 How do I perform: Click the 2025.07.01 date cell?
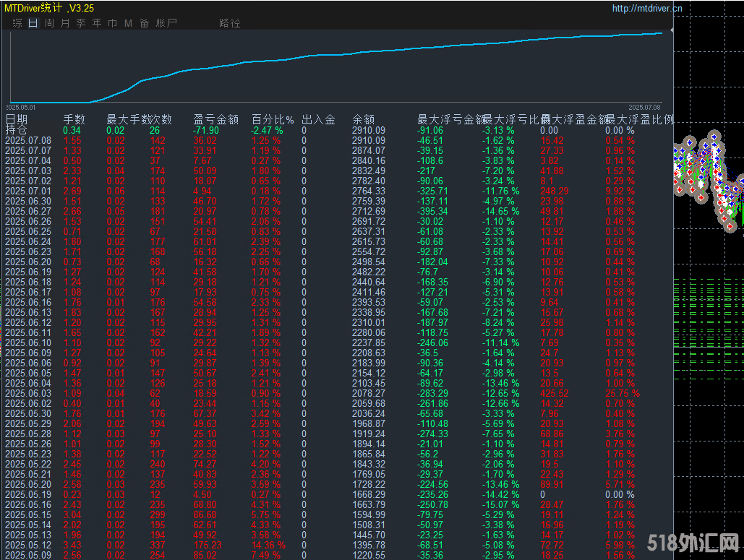click(x=28, y=191)
